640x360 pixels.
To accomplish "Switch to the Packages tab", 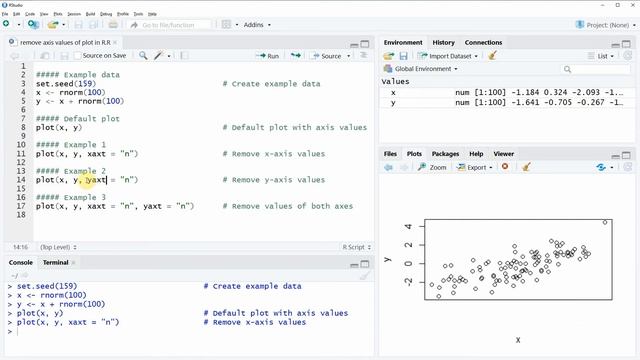I will 445,154.
